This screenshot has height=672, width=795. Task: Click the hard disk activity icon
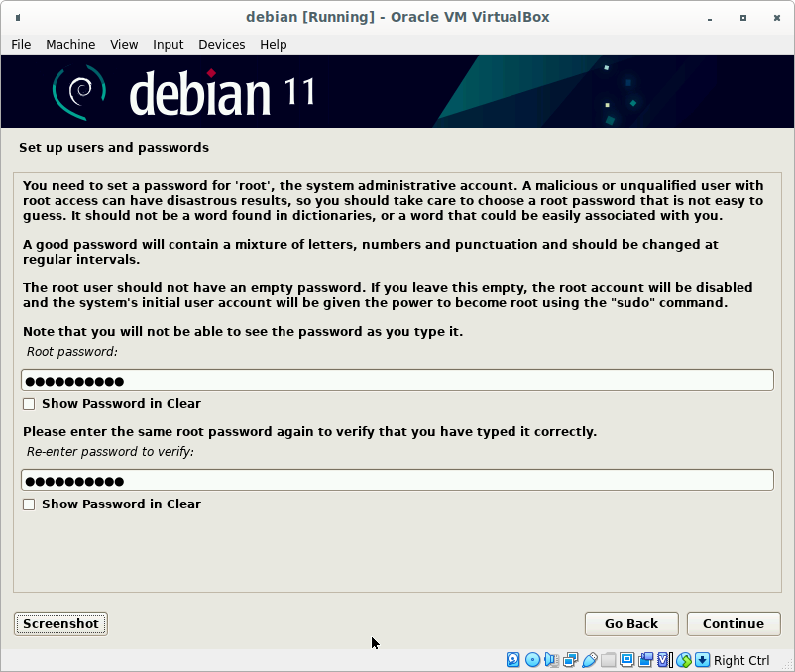(513, 660)
